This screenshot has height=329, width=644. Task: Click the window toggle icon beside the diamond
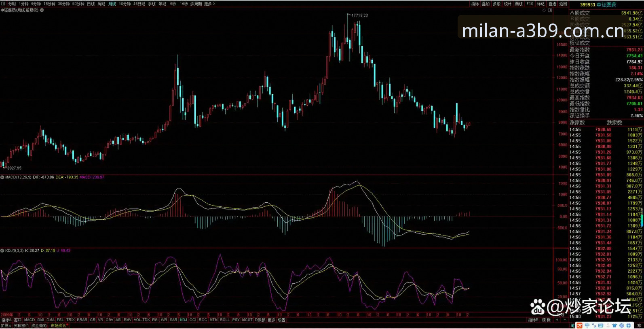pyautogui.click(x=550, y=10)
